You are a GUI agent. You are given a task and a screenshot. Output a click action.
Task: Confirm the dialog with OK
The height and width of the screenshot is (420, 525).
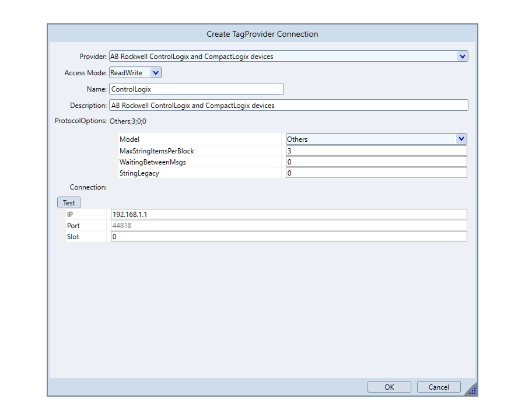tap(389, 387)
